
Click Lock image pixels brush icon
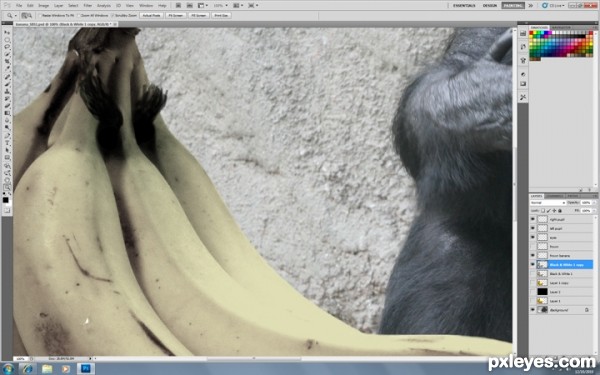click(x=548, y=211)
